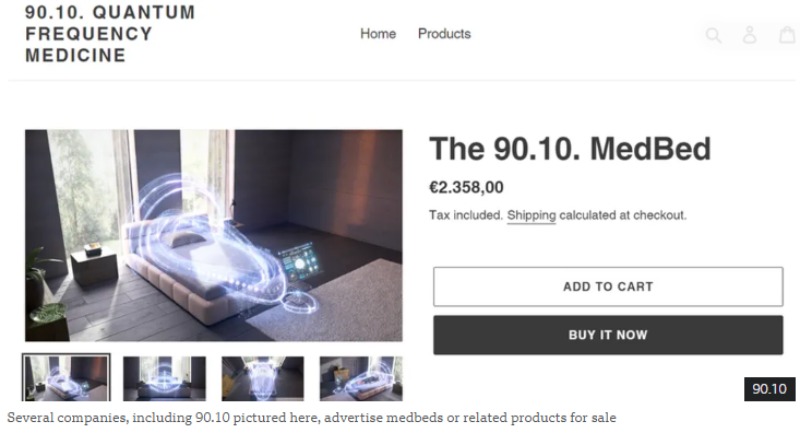Click the Add to Cart button
The width and height of the screenshot is (800, 433).
(x=607, y=286)
